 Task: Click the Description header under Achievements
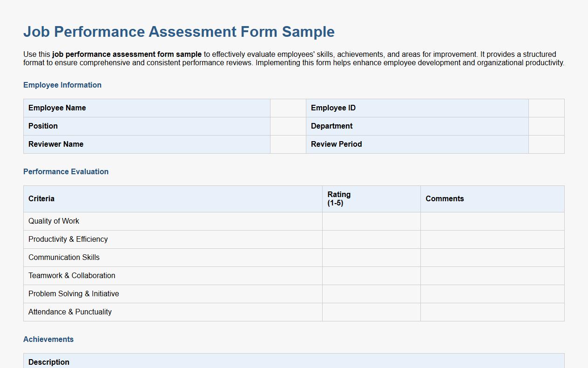click(48, 362)
